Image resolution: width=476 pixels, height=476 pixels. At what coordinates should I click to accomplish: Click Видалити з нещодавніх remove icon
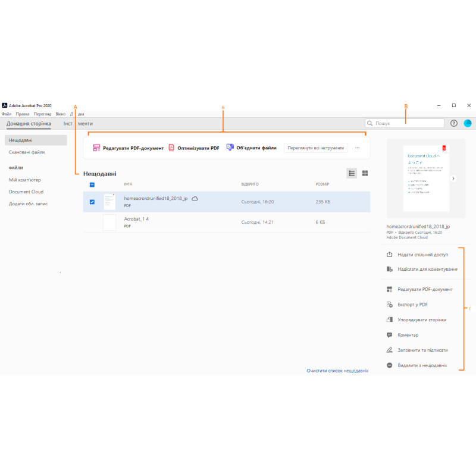click(390, 365)
